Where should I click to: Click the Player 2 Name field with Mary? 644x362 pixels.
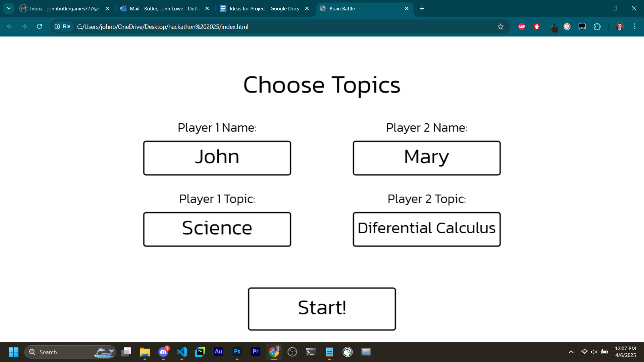point(426,158)
